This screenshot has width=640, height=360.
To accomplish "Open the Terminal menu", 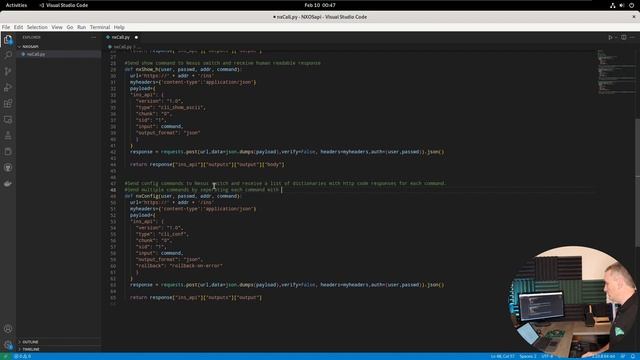I will click(x=100, y=27).
